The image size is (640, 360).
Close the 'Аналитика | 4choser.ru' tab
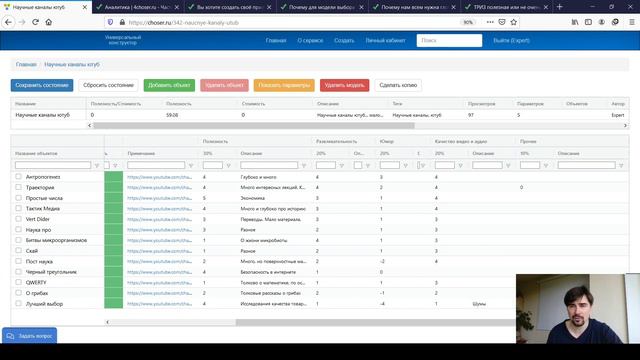click(177, 7)
